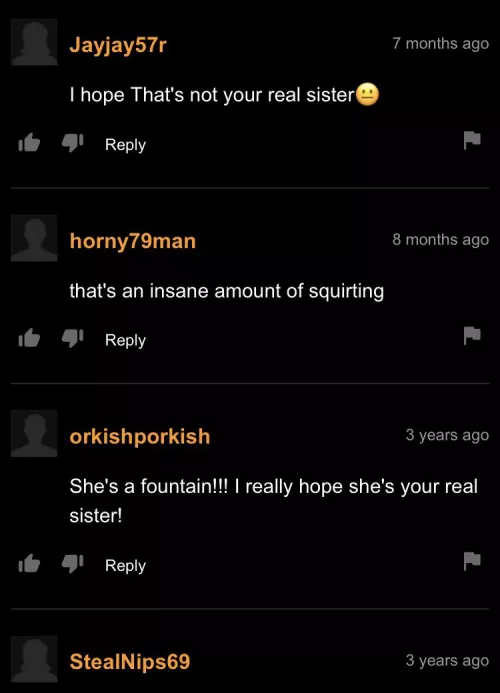The width and height of the screenshot is (500, 693).
Task: Flag orkishporkish's comment
Action: point(472,561)
